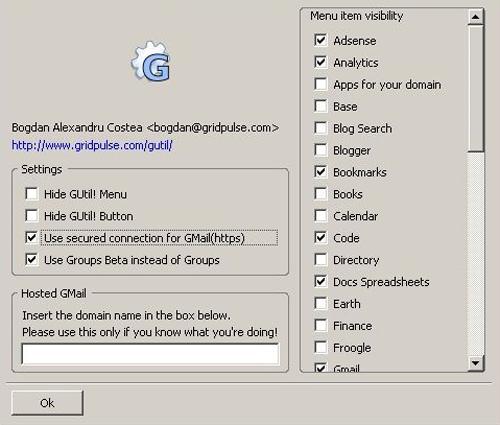Uncheck Use Groups Beta instead of Groups
Image resolution: width=500 pixels, height=425 pixels.
click(32, 260)
